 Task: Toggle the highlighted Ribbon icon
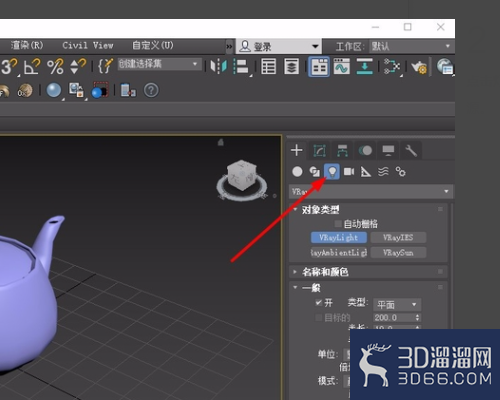click(x=319, y=67)
